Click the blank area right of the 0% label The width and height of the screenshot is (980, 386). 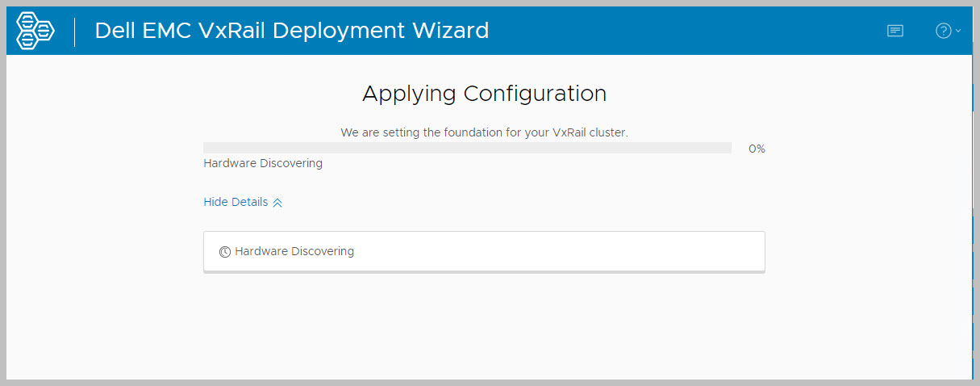point(863,149)
